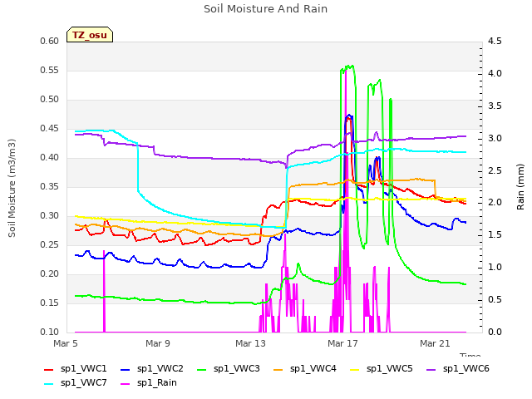The height and width of the screenshot is (399, 532).
Task: Click the 0.30 soil moisture axis value
Action: pos(50,216)
